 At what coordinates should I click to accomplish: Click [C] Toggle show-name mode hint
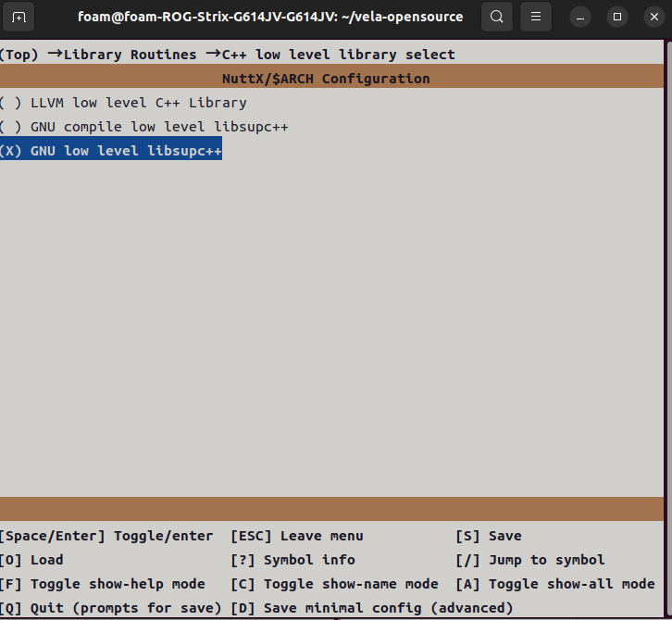[x=334, y=584]
